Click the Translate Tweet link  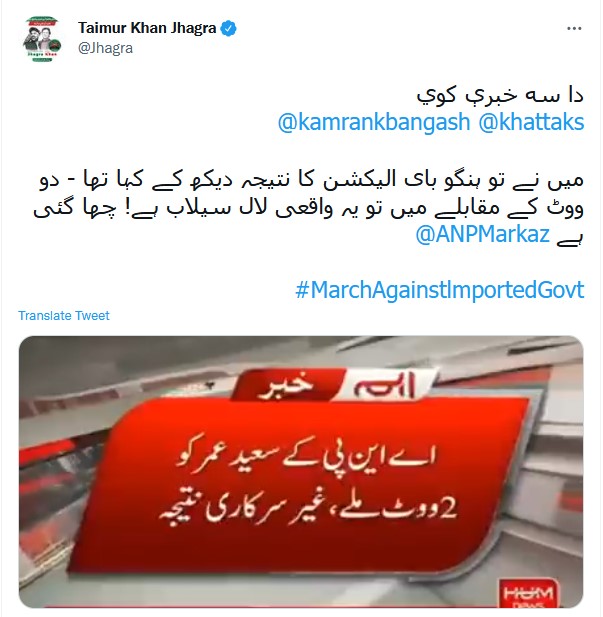click(64, 316)
